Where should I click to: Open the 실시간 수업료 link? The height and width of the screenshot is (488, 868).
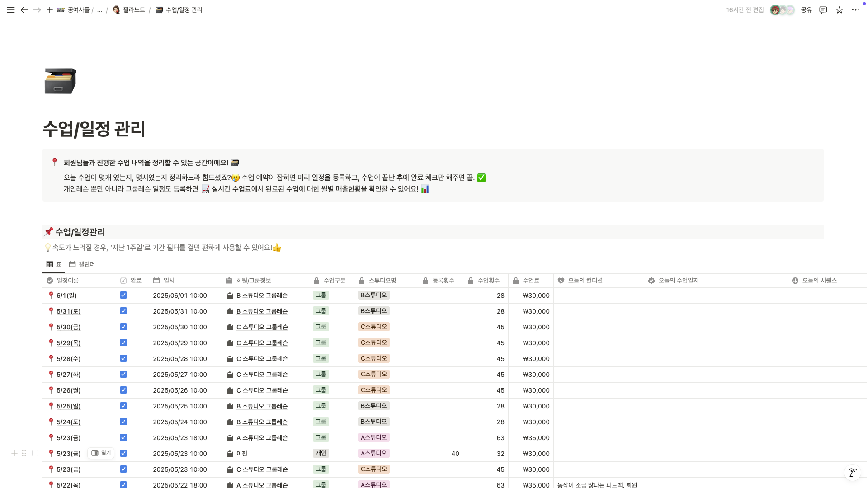point(232,189)
